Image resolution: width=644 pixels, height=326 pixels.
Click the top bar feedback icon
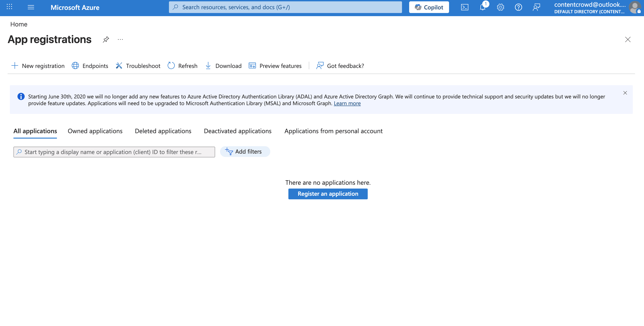point(536,7)
